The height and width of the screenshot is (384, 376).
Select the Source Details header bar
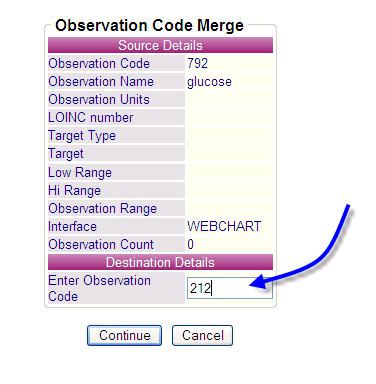click(160, 45)
